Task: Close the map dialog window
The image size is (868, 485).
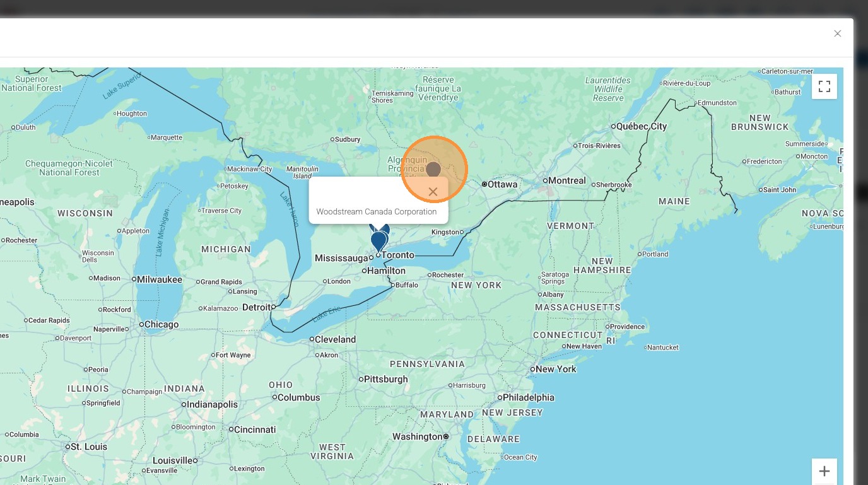Action: coord(837,33)
